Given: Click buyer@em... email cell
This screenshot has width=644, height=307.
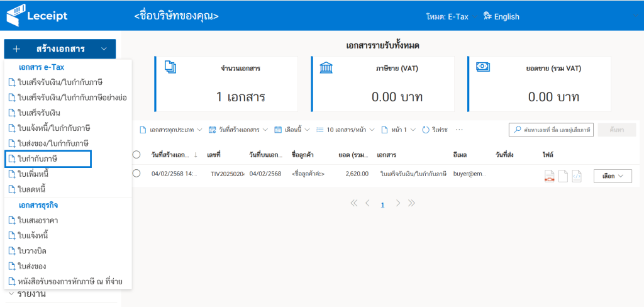Looking at the screenshot, I should point(469,174).
